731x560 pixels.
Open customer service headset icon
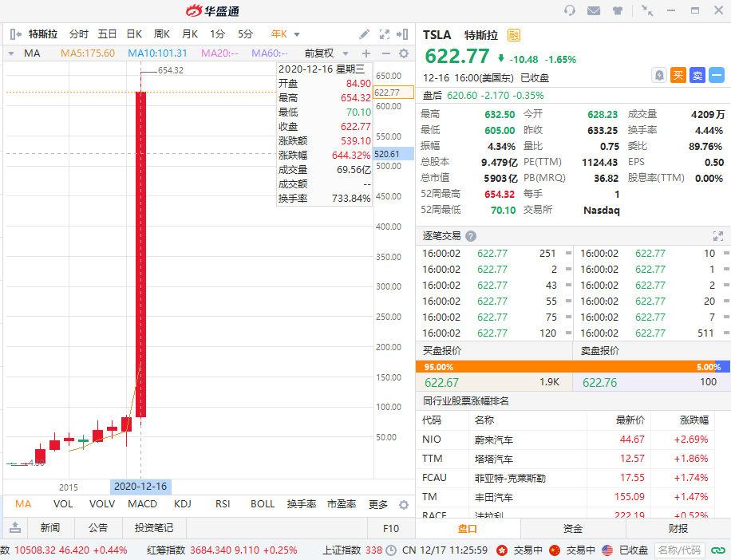570,10
